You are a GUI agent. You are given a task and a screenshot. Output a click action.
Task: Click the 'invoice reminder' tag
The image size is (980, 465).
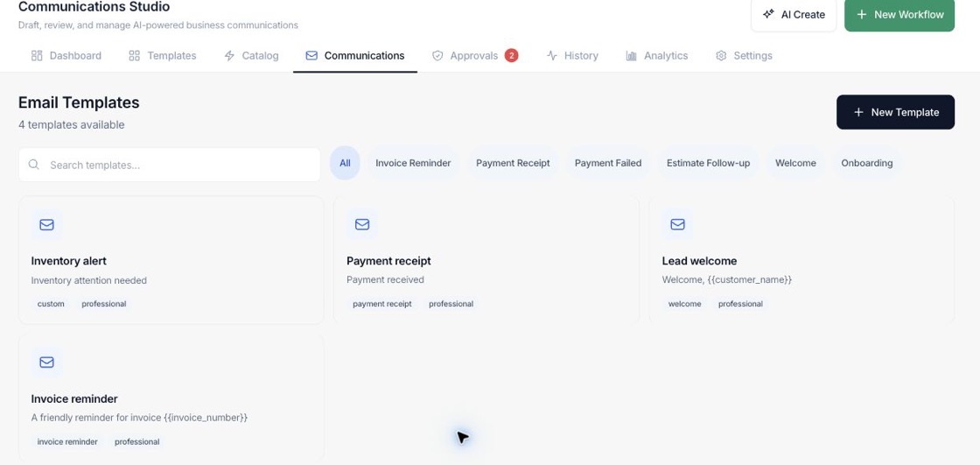tap(67, 442)
